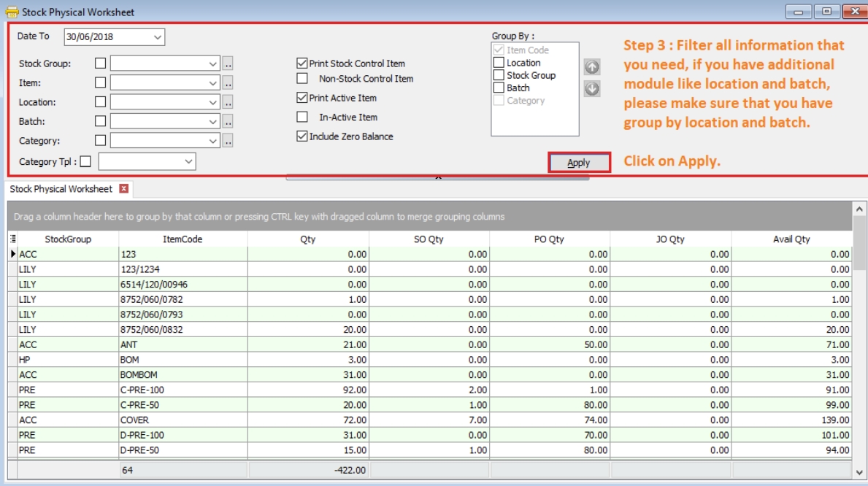Select the row with item code COVER
Screen dimensions: 868x486
(183, 420)
